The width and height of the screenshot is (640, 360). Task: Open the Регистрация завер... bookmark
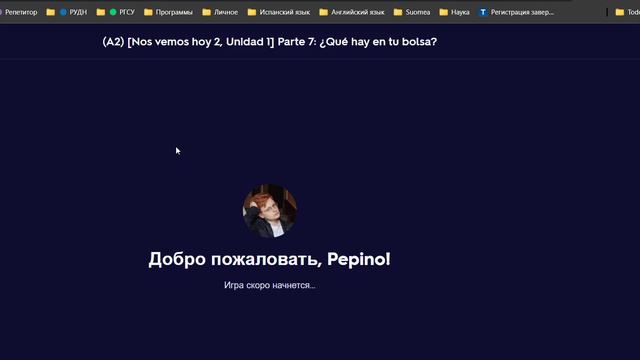click(516, 12)
